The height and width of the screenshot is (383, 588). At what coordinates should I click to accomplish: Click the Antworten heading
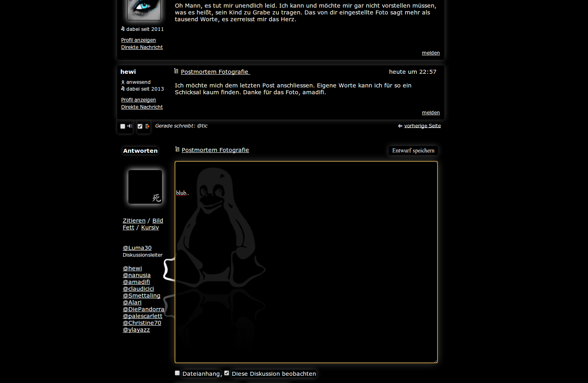click(140, 151)
